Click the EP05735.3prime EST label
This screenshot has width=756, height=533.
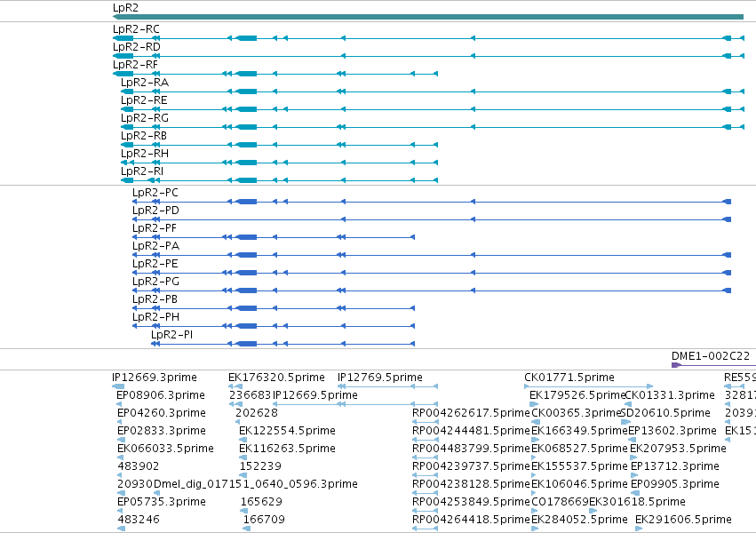(162, 503)
